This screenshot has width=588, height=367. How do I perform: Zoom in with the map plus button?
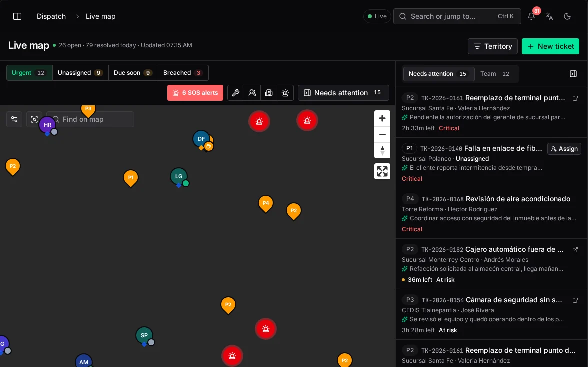tap(382, 119)
